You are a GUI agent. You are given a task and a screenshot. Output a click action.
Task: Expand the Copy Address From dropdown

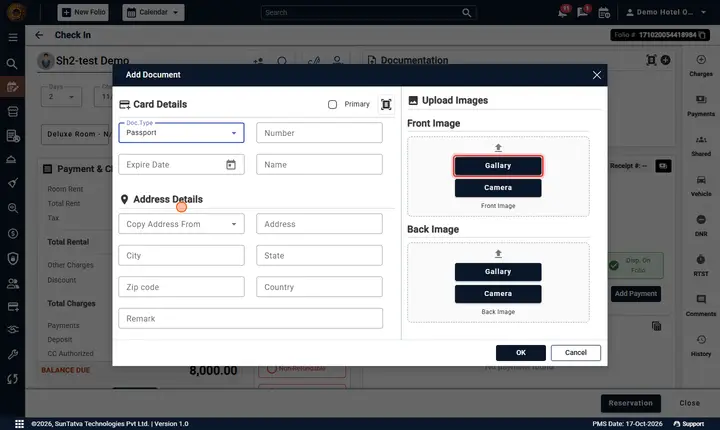(181, 224)
